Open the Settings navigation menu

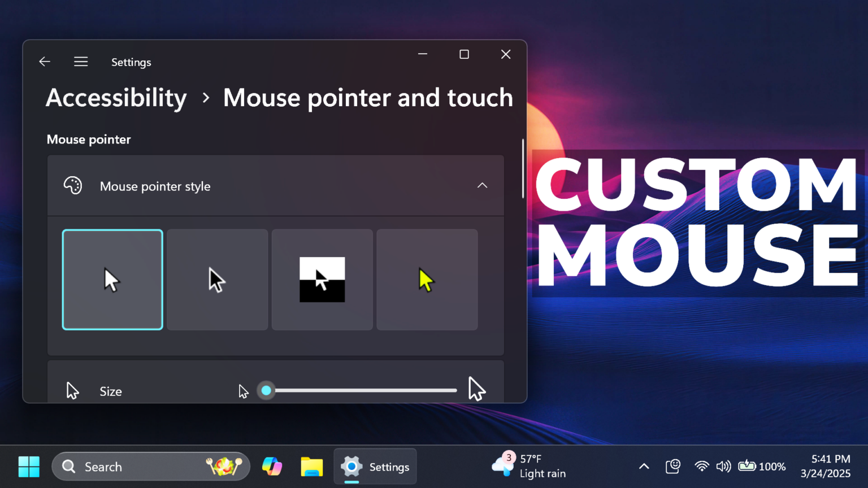pos(81,62)
